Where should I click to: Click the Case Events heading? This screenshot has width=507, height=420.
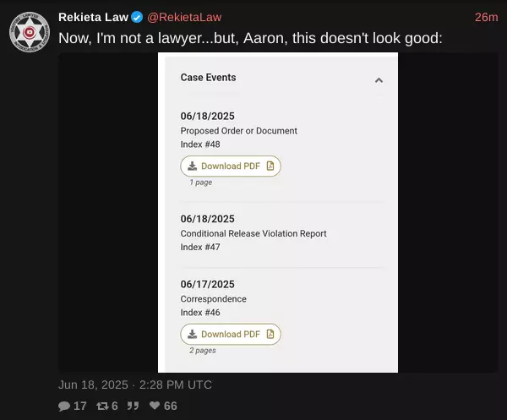(208, 77)
